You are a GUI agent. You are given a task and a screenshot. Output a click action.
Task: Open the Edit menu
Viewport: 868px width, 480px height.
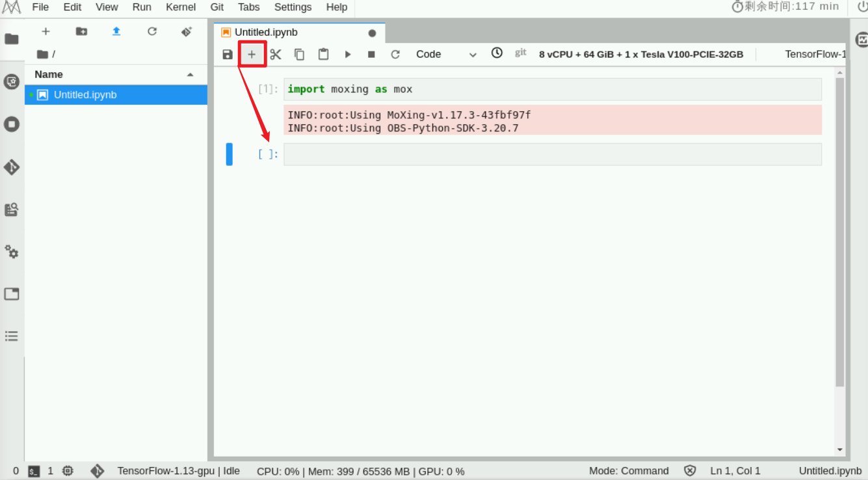tap(73, 7)
